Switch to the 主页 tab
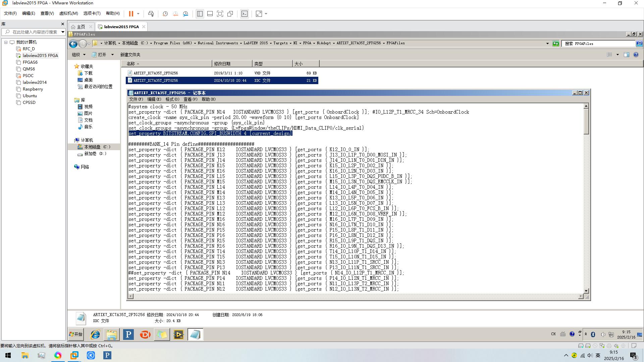The width and height of the screenshot is (644, 362). coord(81,27)
